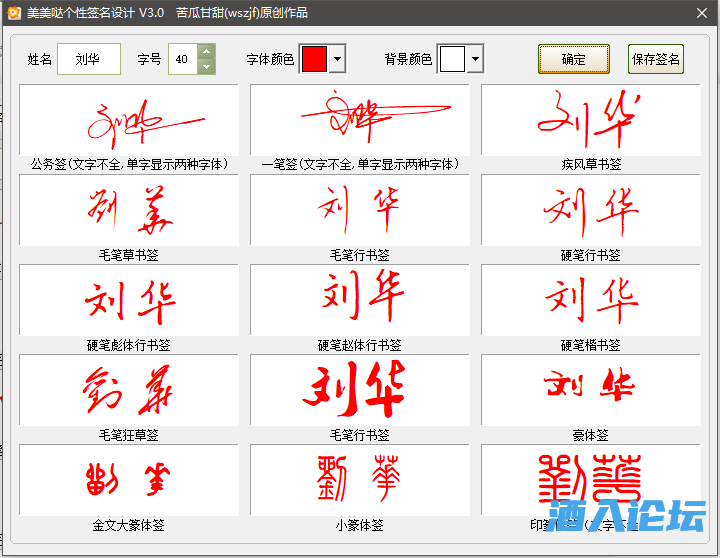720x558 pixels.
Task: Choose the 硬笔彪体行书签 signature style
Action: pos(128,300)
